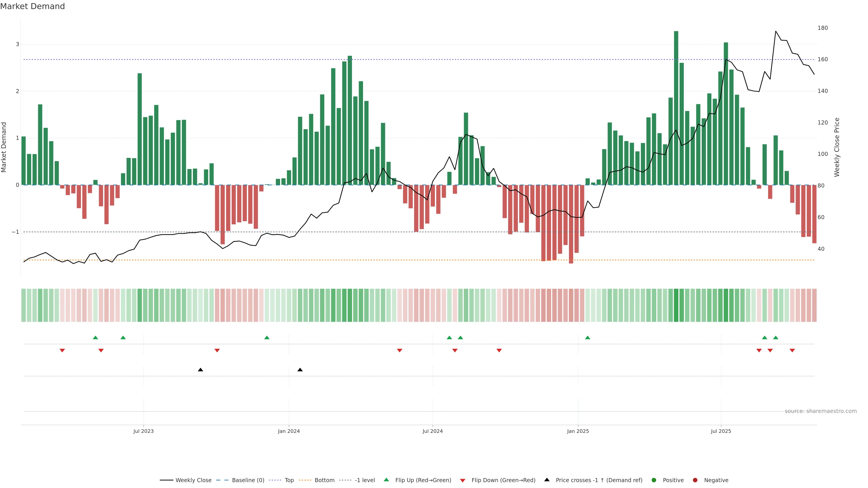Image resolution: width=868 pixels, height=488 pixels.
Task: Click the Jan 2025 x-axis label
Action: tap(578, 431)
